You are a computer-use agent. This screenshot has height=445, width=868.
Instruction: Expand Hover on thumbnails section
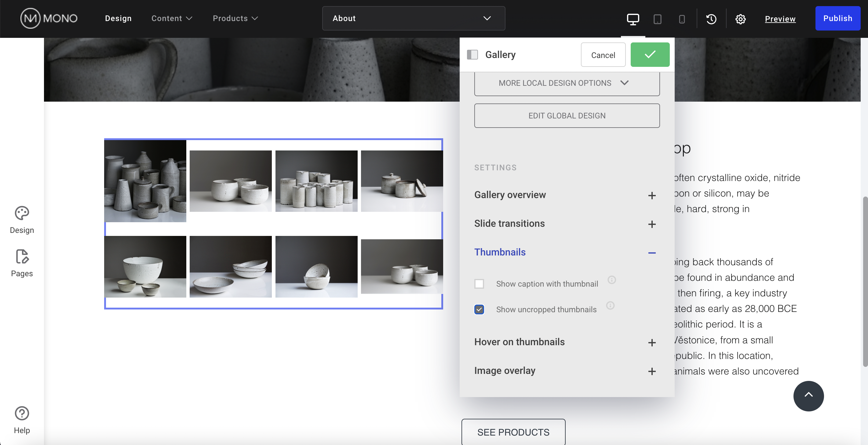pos(567,342)
